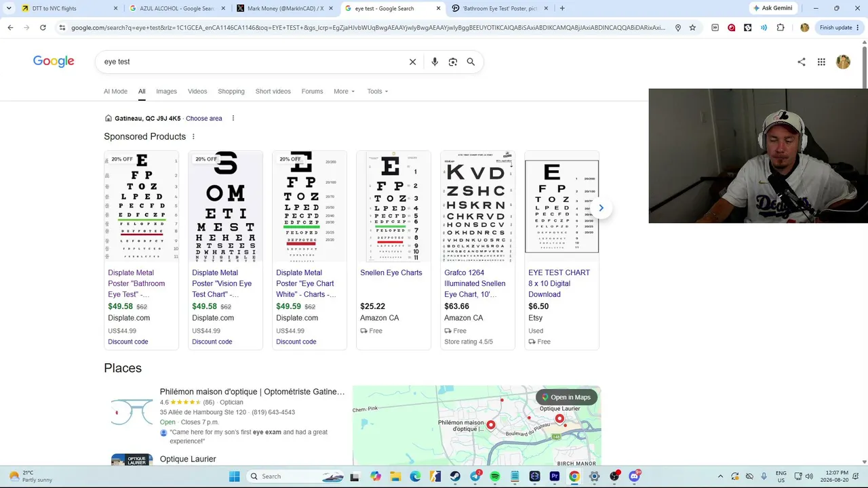This screenshot has height=488, width=868.
Task: Bookmark this page with the star icon
Action: [x=692, y=28]
